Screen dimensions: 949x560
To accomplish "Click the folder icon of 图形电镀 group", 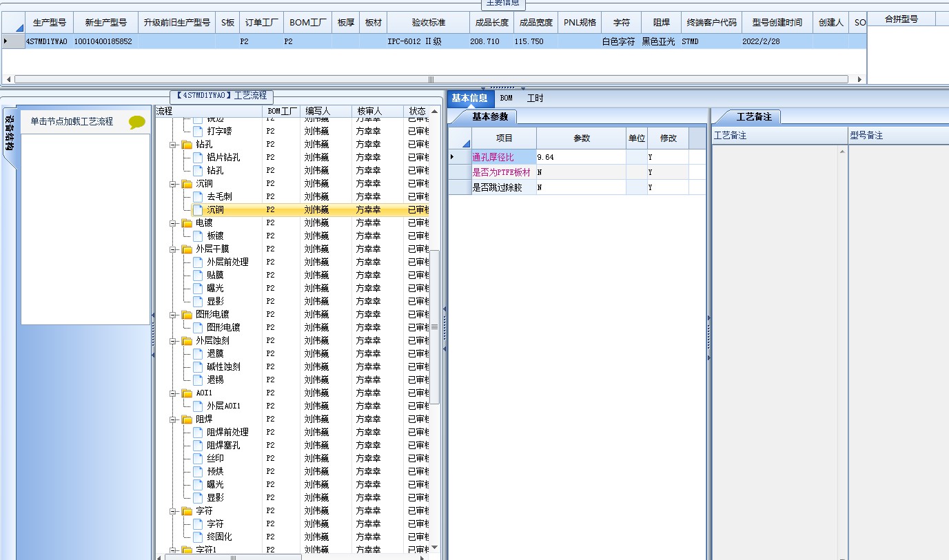I will click(x=187, y=315).
